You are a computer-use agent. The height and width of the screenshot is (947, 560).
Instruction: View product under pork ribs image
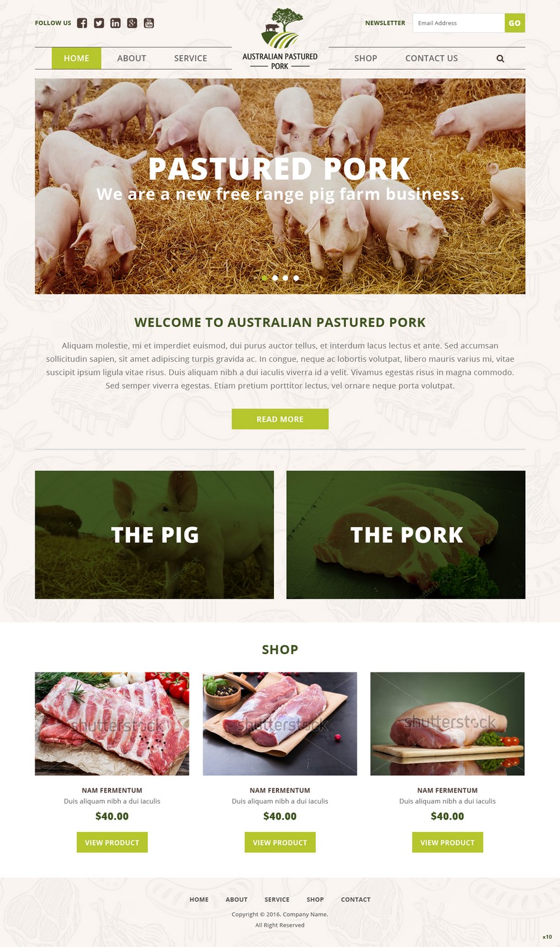pos(112,842)
